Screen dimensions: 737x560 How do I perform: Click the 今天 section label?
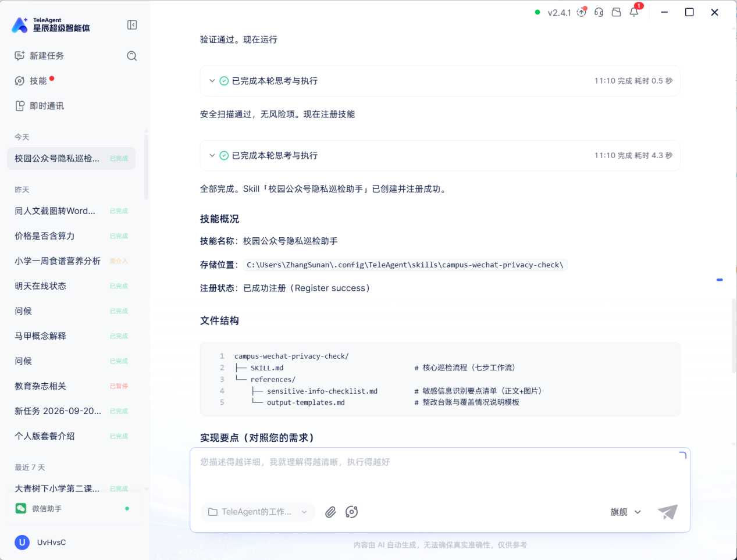tap(22, 137)
